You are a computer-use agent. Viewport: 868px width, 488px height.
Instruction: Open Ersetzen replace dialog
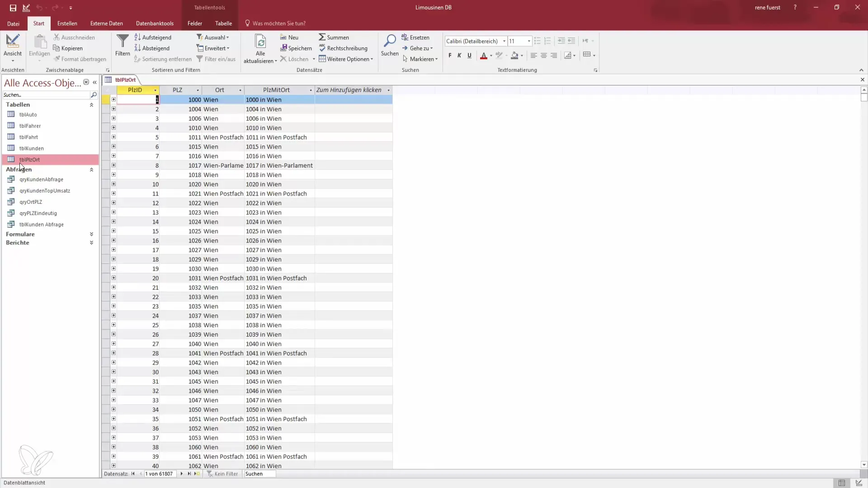point(415,38)
